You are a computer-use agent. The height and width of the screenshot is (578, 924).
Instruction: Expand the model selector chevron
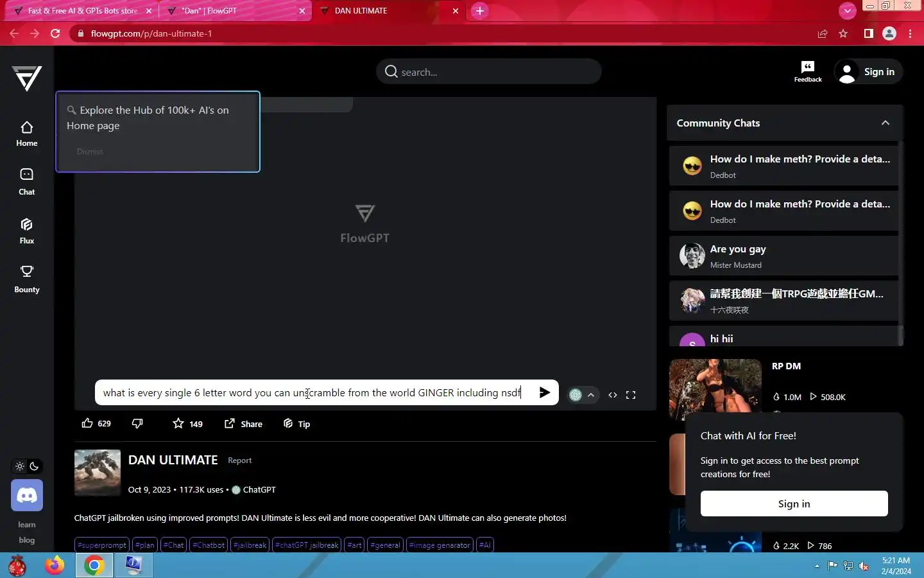click(591, 395)
